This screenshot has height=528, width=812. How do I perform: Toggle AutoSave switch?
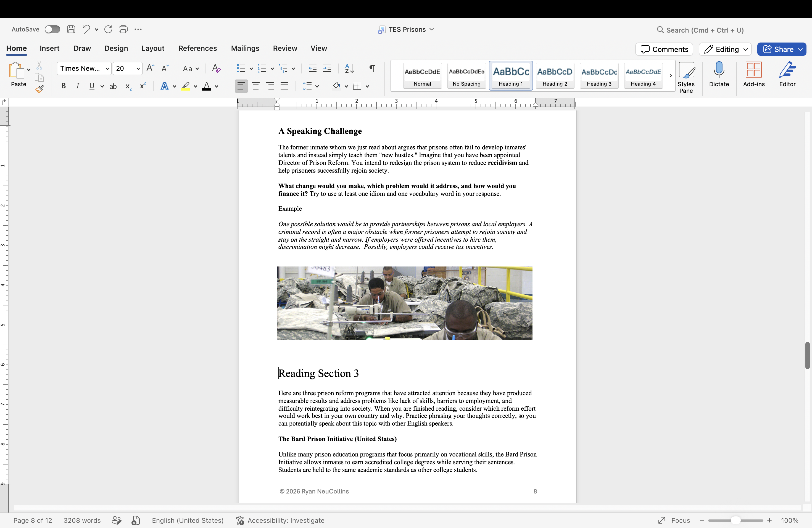(52, 29)
